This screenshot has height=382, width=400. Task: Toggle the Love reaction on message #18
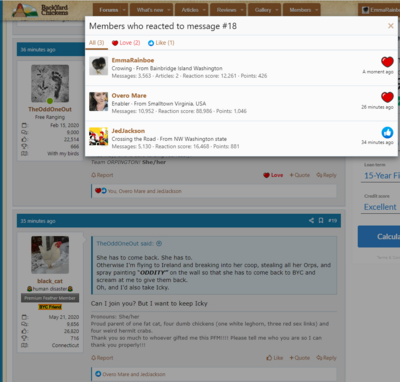[273, 175]
